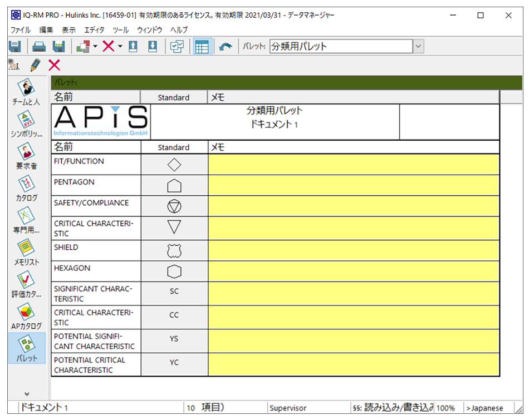This screenshot has width=529, height=420.
Task: Click the diamond symbol for FIT/FUNCTION
Action: (174, 165)
